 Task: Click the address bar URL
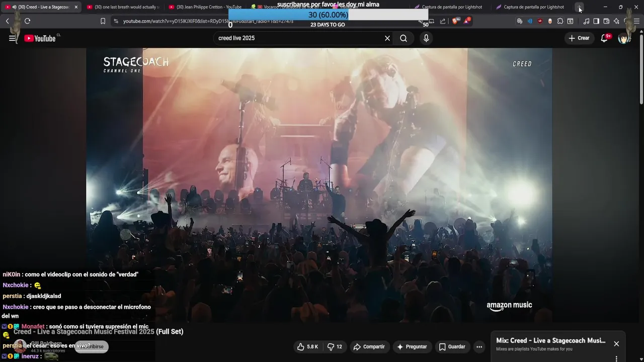tap(209, 21)
